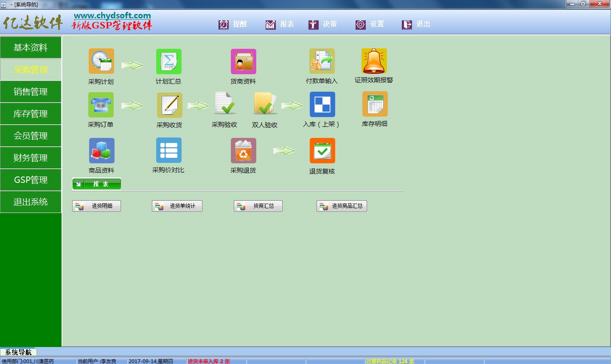This screenshot has width=611, height=364.
Task: Open the 商品资料 product info icon
Action: tap(101, 151)
